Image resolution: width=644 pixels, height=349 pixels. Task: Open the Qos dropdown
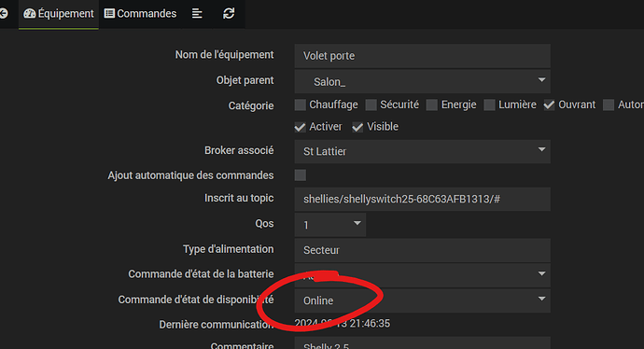pyautogui.click(x=330, y=225)
